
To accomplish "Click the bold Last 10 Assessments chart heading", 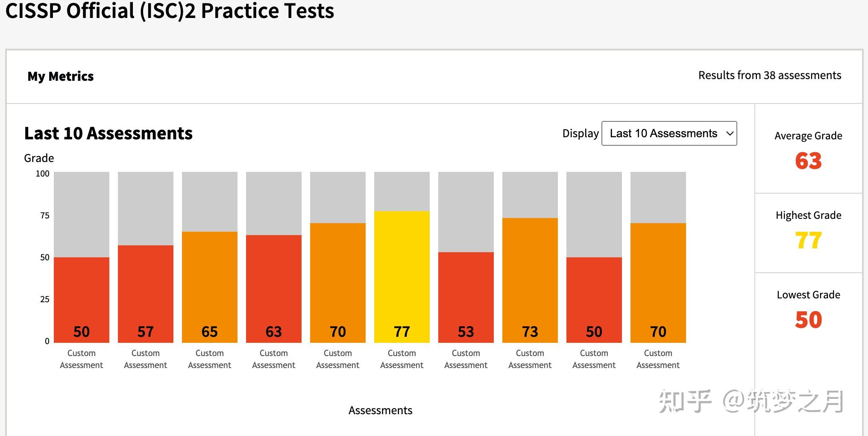I will tap(108, 133).
